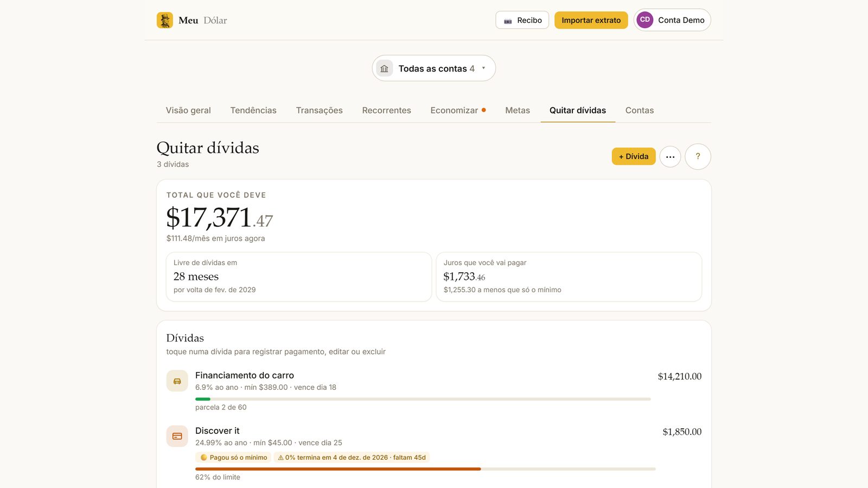The height and width of the screenshot is (488, 868).
Task: Click the $1,850.00 balance
Action: (x=682, y=432)
